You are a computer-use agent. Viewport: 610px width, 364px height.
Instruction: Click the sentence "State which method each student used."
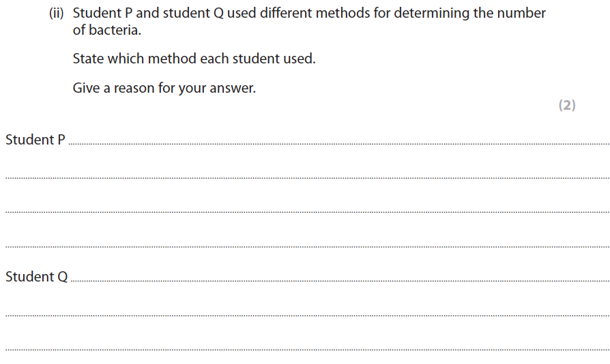point(194,59)
